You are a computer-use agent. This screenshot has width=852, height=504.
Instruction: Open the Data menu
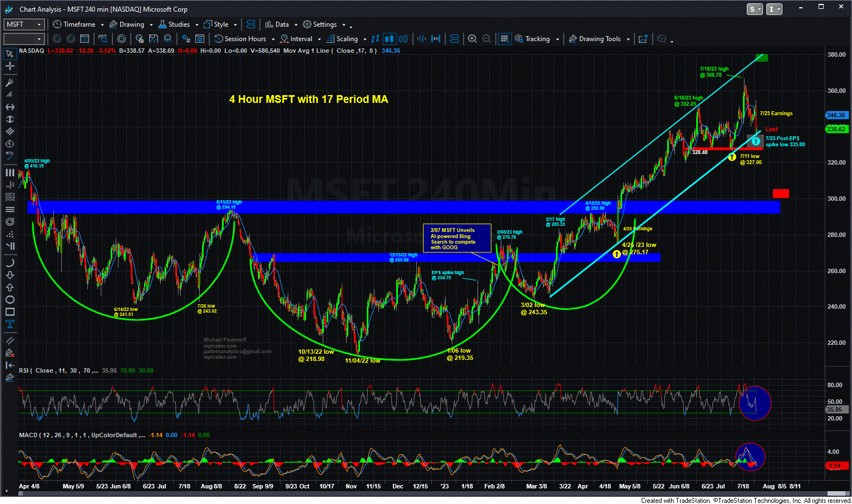277,24
